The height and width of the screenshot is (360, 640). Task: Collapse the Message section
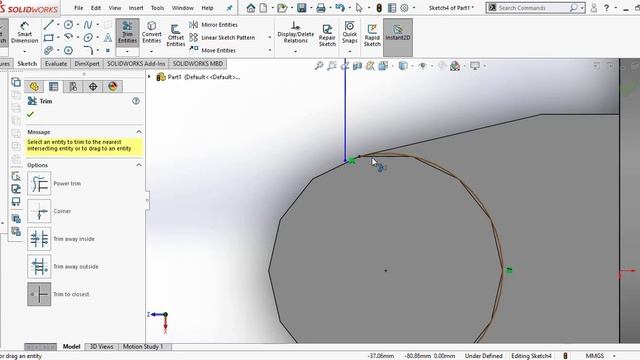point(139,132)
